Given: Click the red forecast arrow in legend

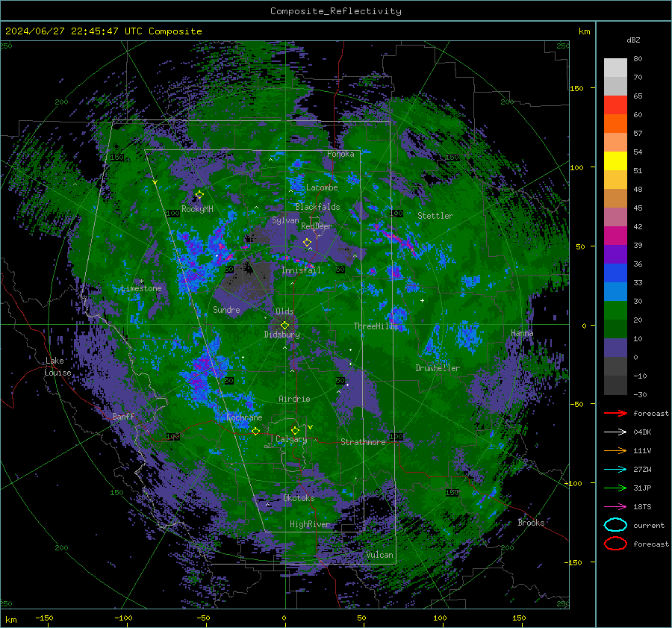Looking at the screenshot, I should (x=615, y=413).
